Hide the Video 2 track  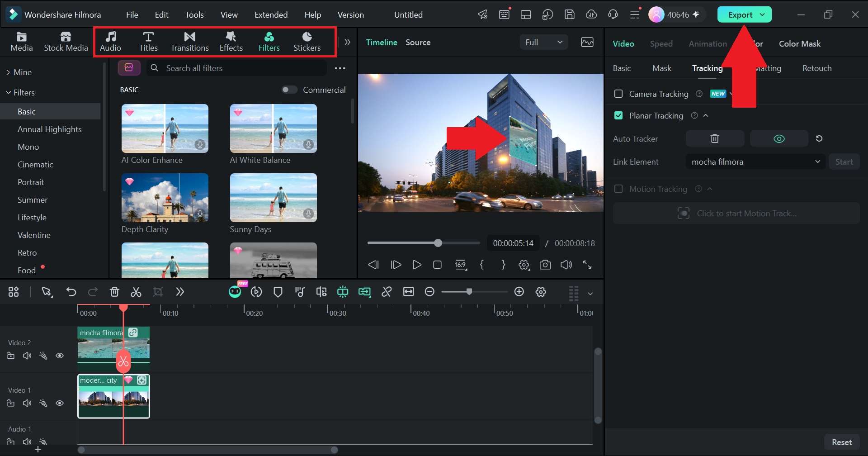tap(60, 356)
